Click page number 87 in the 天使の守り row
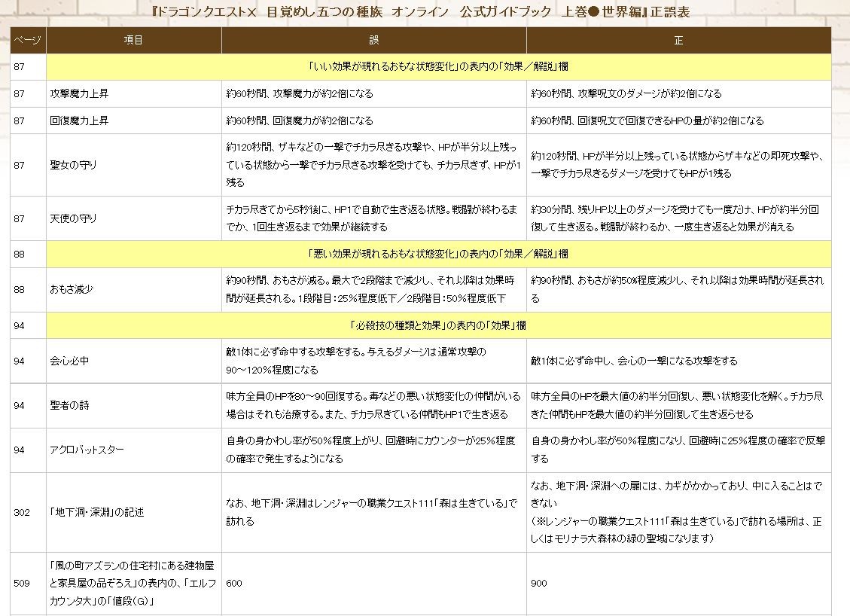 [x=20, y=218]
